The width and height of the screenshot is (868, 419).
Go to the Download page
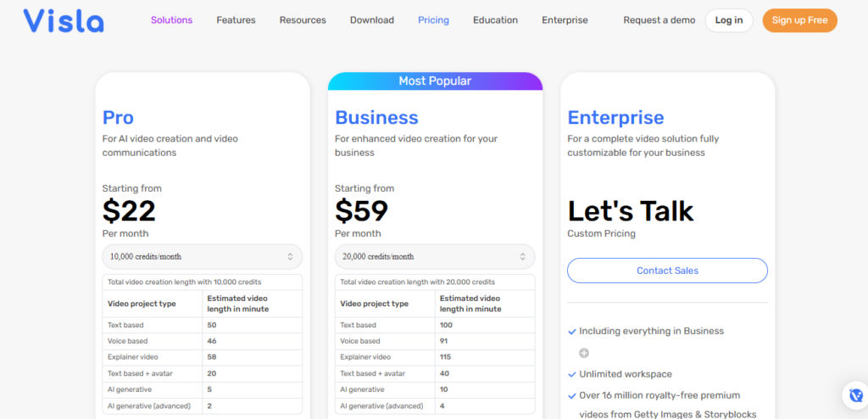(372, 20)
